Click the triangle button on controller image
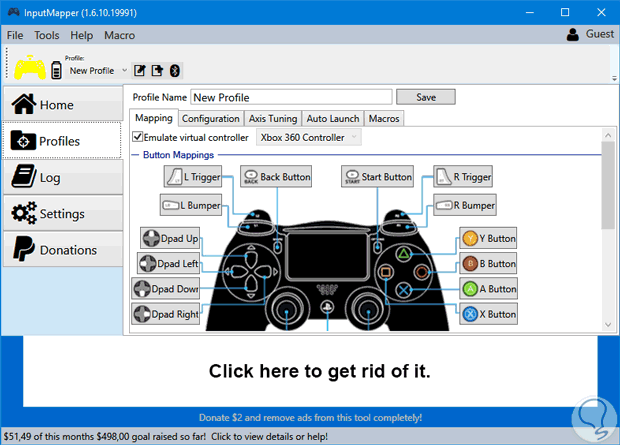Screen dimensions: 620x445 403,254
